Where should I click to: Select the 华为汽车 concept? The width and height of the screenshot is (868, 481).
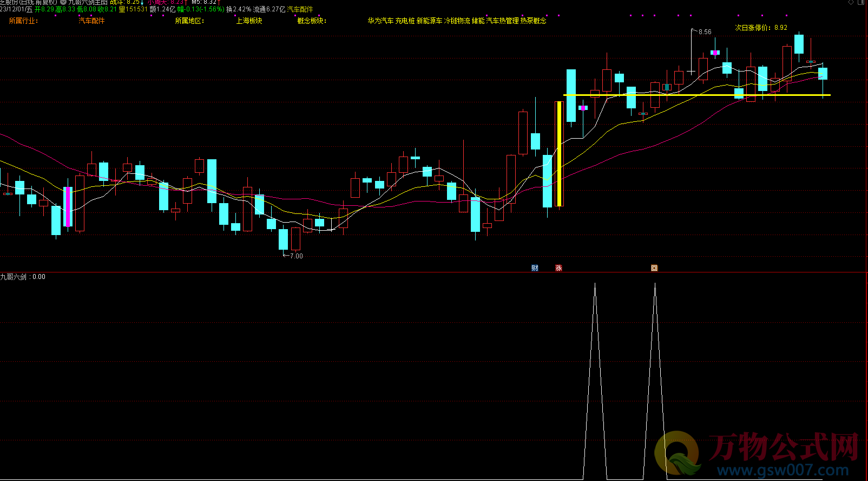(381, 21)
